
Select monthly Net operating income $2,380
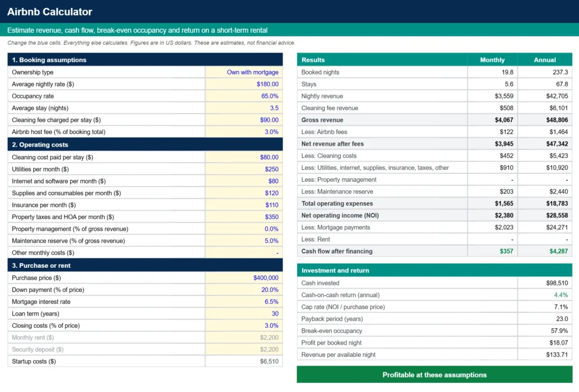(492, 215)
